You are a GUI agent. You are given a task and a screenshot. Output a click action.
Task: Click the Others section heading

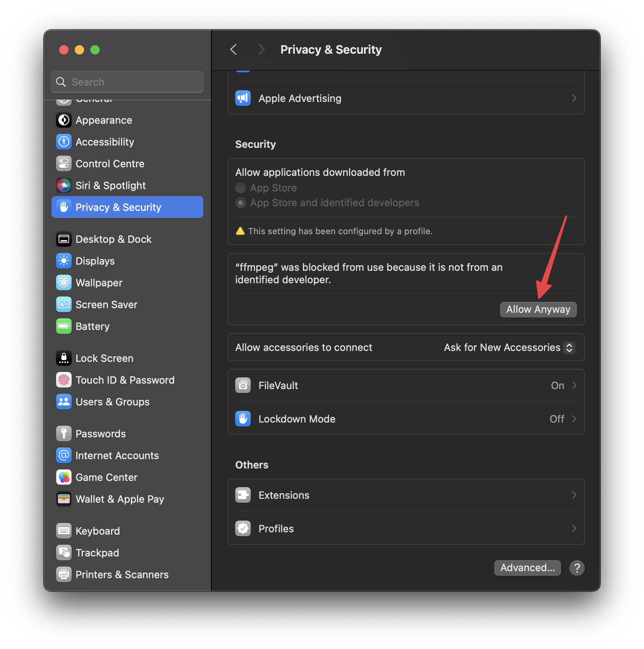click(x=252, y=465)
